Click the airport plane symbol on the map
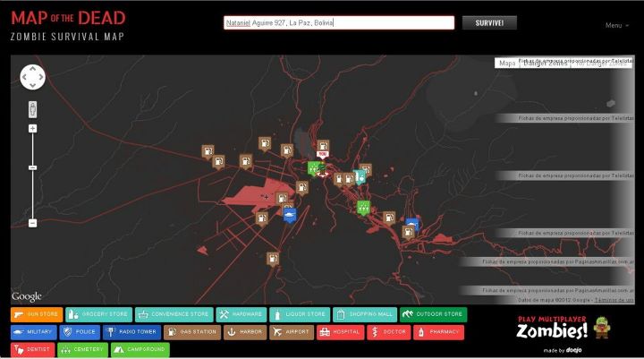Viewport: 644px width, 359px height. point(266,197)
